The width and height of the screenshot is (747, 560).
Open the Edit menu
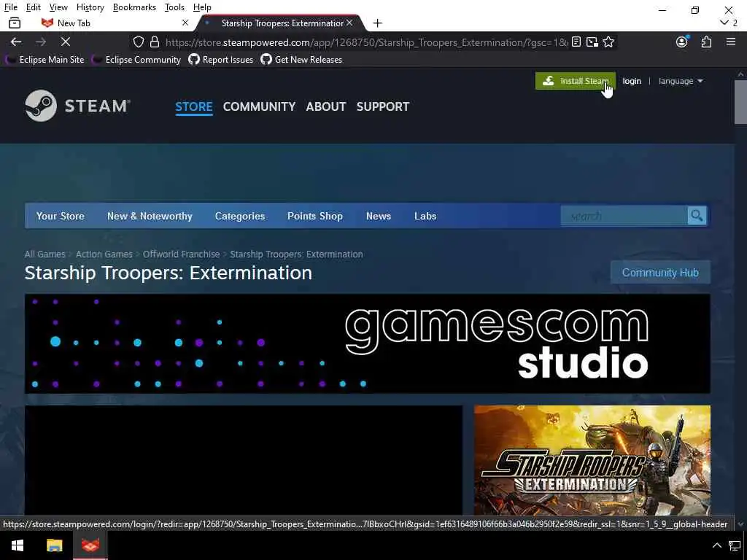pos(34,7)
